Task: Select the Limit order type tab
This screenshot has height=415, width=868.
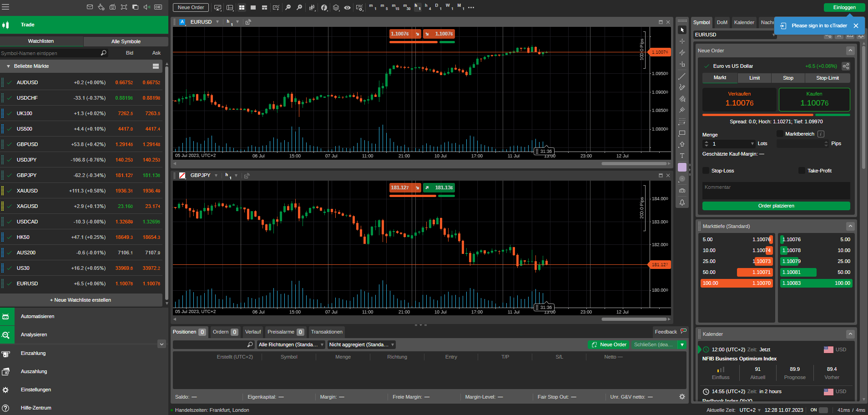Action: point(755,78)
